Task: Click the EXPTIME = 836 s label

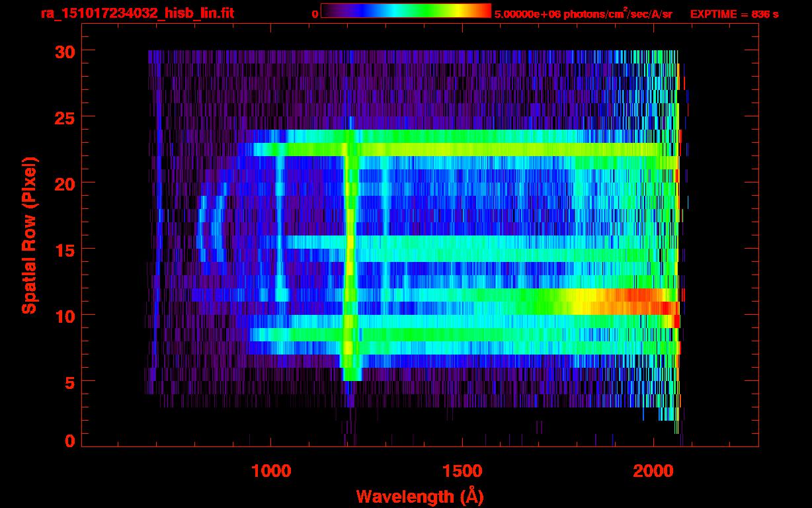Action: point(734,14)
